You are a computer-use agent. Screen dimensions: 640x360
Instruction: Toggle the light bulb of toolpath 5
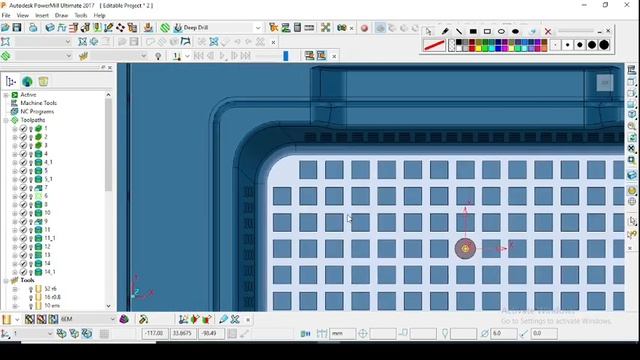(31, 171)
